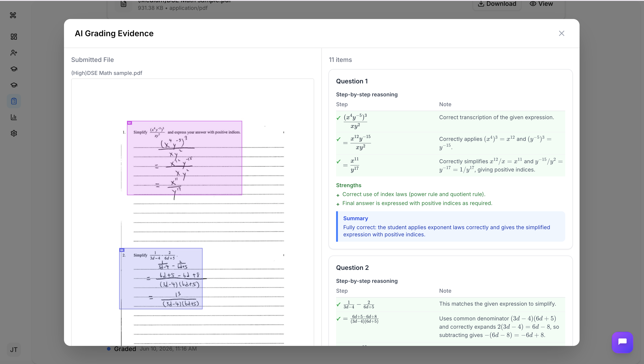The height and width of the screenshot is (364, 644).
Task: Click the View button behind the dialog
Action: [541, 4]
